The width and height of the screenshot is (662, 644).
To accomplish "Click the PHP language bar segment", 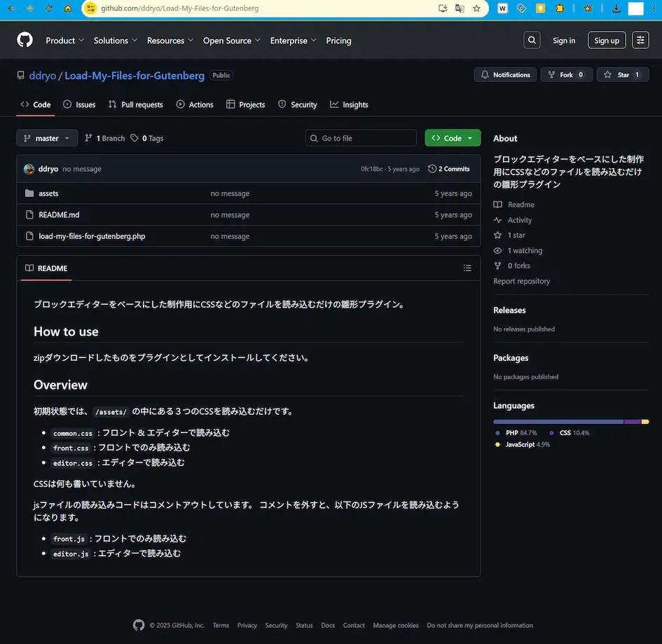I will (558, 421).
